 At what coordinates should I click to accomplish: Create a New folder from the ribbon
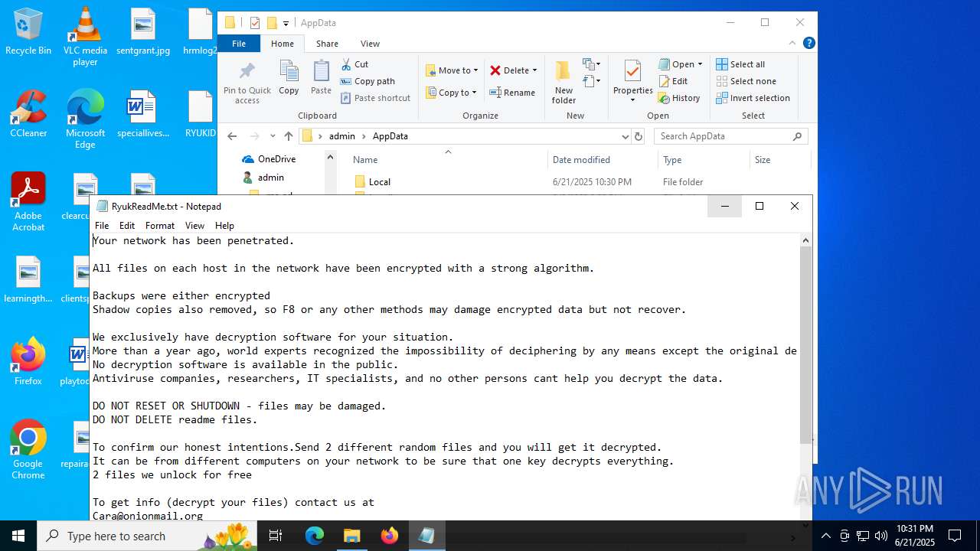[563, 83]
